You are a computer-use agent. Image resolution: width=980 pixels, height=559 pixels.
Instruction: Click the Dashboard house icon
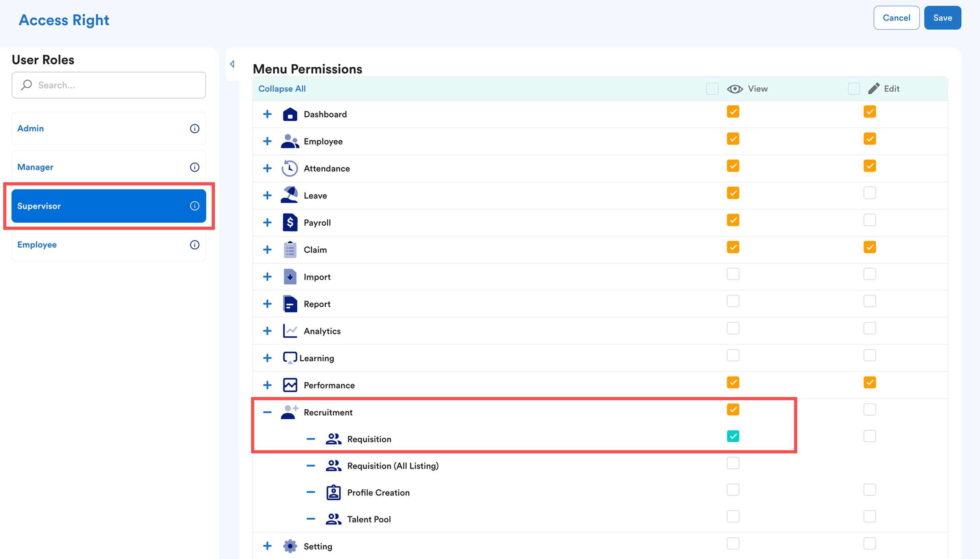290,114
